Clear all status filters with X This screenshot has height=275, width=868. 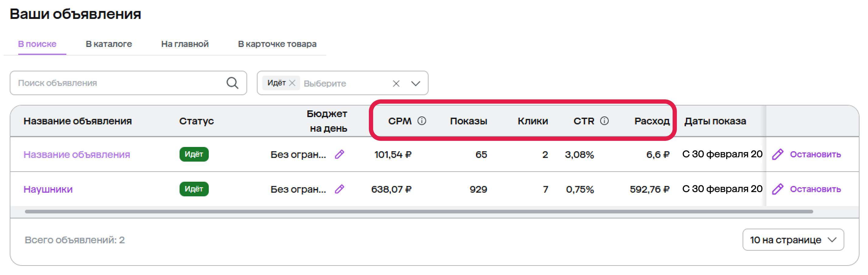point(396,83)
